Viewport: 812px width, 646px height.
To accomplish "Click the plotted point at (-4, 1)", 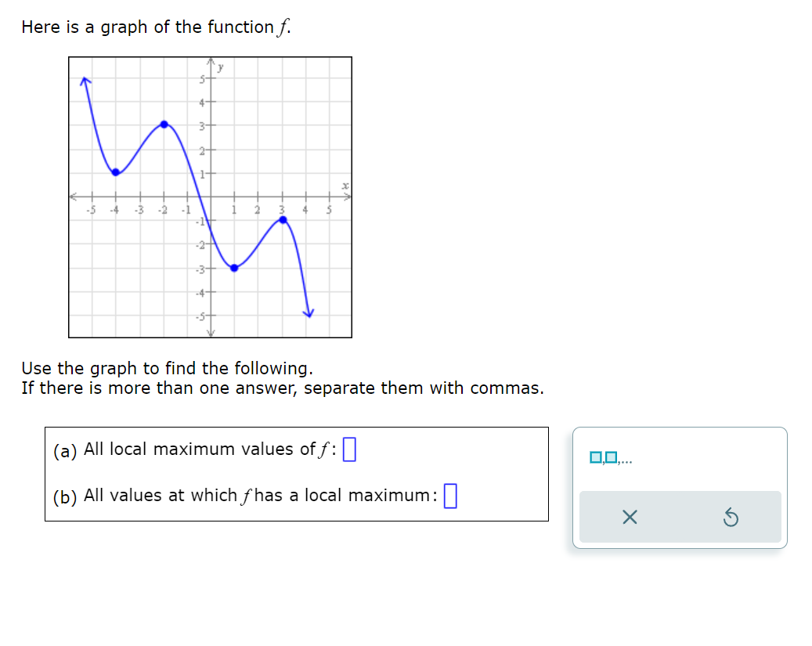I will point(116,171).
